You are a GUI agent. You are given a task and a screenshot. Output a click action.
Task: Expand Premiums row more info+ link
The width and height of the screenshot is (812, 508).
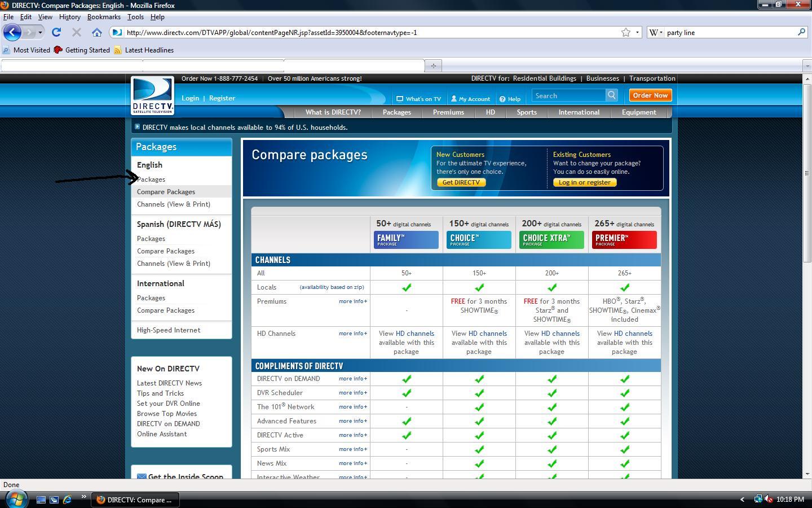pos(352,301)
